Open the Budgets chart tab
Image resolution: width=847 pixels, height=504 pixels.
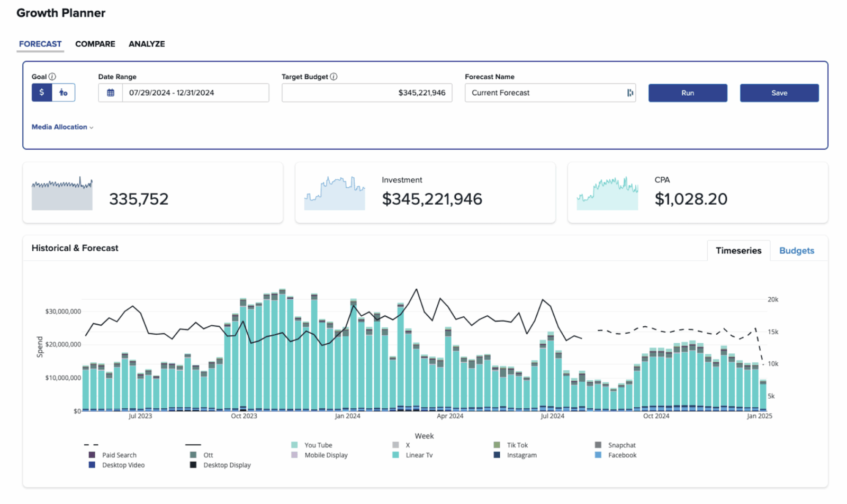point(796,251)
